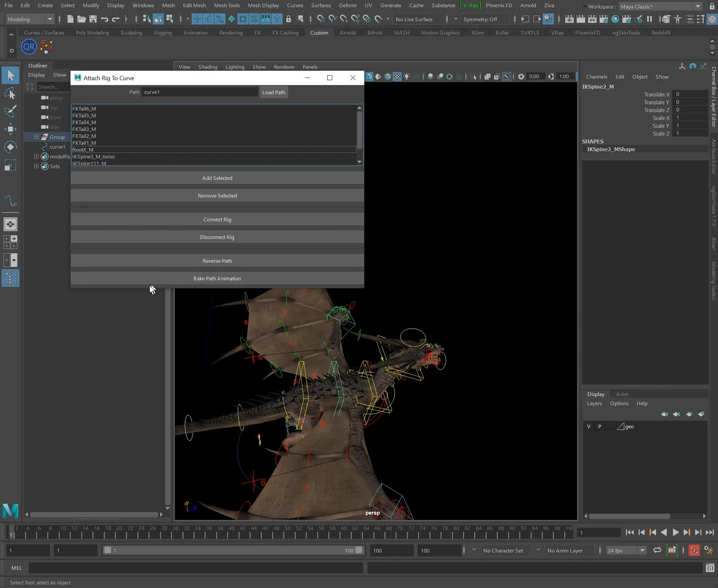Click the lock selection padlock icon
This screenshot has height=588, width=718.
[288, 19]
